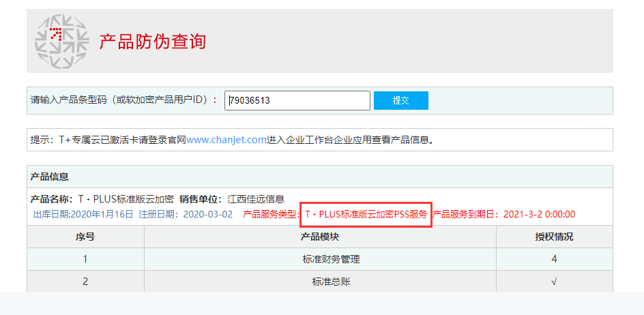Click the T+PLUS标准版云加密PSS服务 service type text
The image size is (644, 315).
(366, 214)
